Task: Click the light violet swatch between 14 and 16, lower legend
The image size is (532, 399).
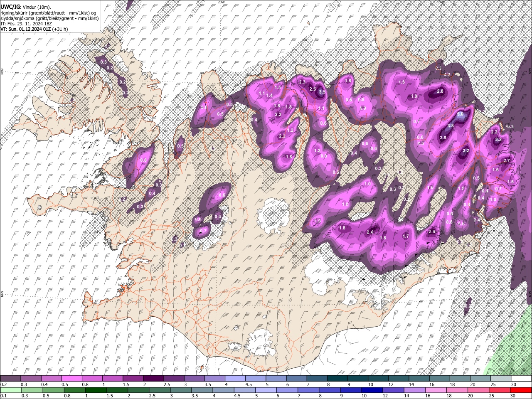Action: (414, 390)
